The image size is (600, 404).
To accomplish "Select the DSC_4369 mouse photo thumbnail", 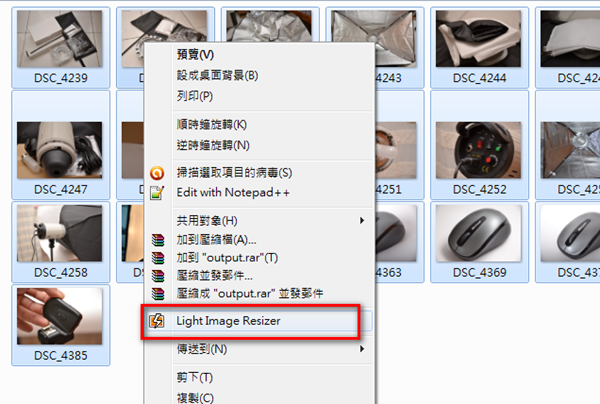I will pos(479,242).
